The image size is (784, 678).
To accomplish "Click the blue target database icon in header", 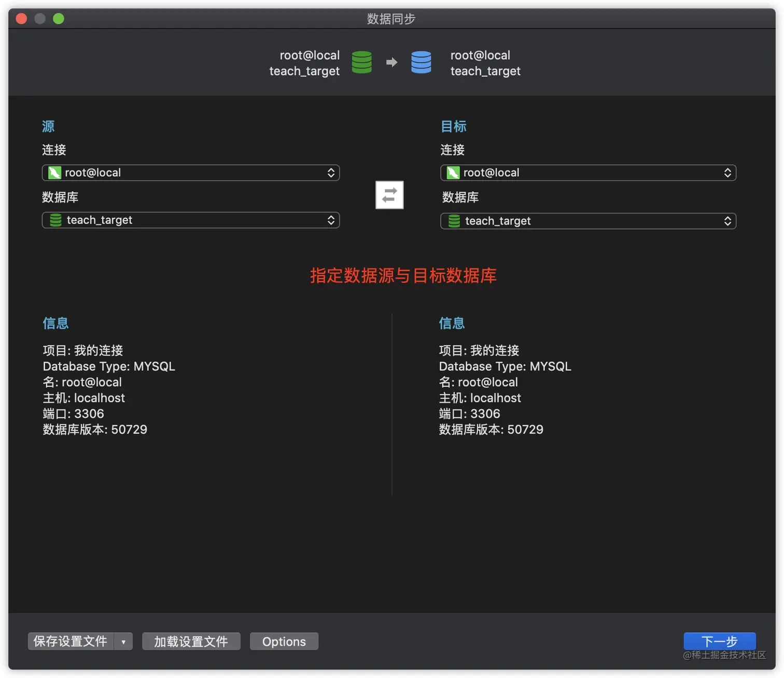I will (x=421, y=62).
